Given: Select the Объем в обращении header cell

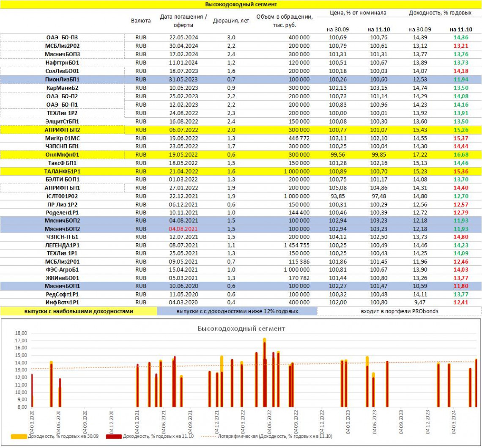Looking at the screenshot, I should pos(284,20).
